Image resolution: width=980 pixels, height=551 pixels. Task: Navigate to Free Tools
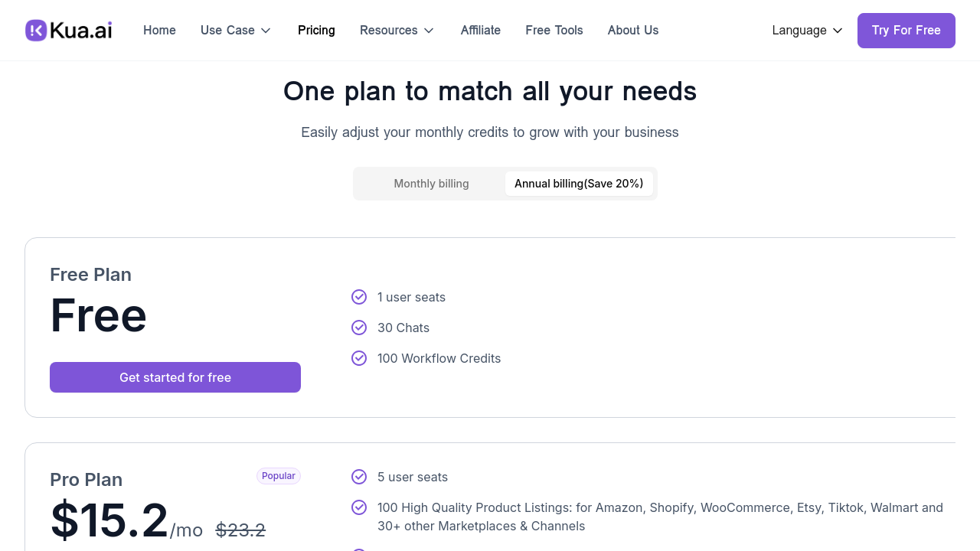point(554,31)
